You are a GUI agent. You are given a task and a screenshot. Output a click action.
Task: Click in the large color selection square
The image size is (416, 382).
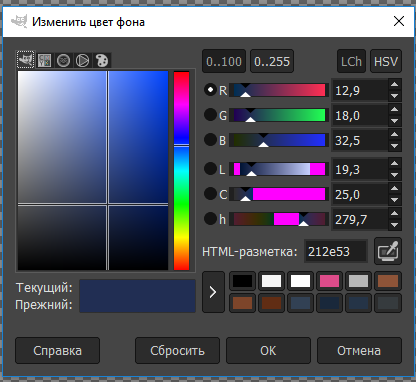coord(93,171)
